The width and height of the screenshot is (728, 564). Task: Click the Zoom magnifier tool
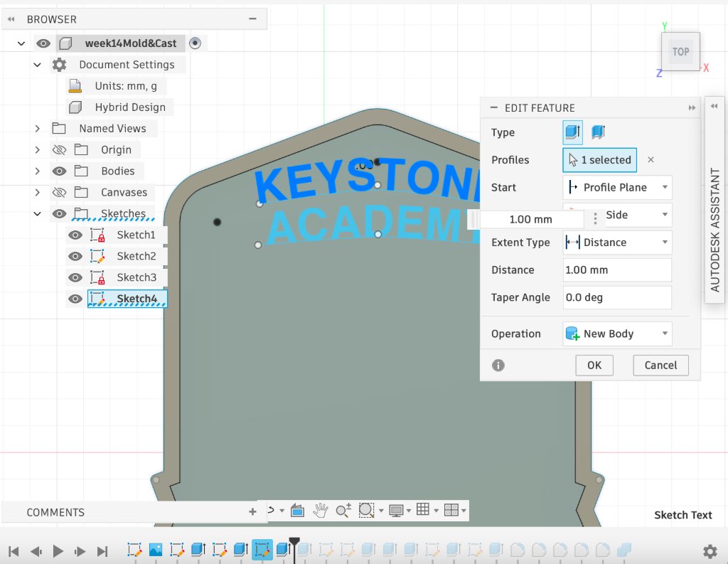(343, 511)
